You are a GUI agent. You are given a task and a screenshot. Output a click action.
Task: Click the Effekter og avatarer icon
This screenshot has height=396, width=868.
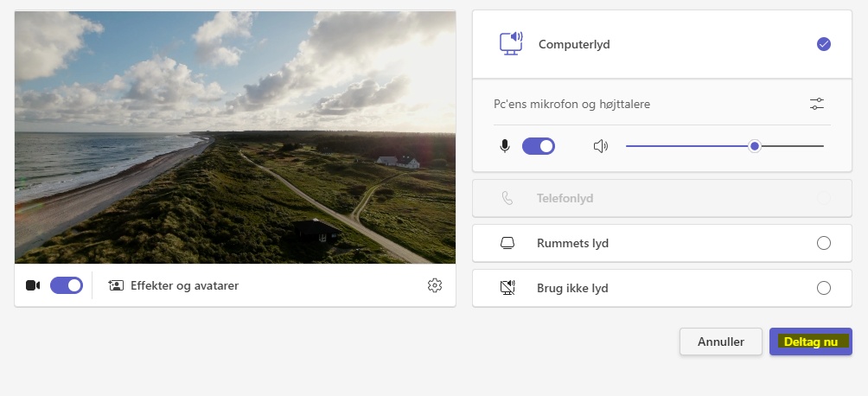click(116, 285)
